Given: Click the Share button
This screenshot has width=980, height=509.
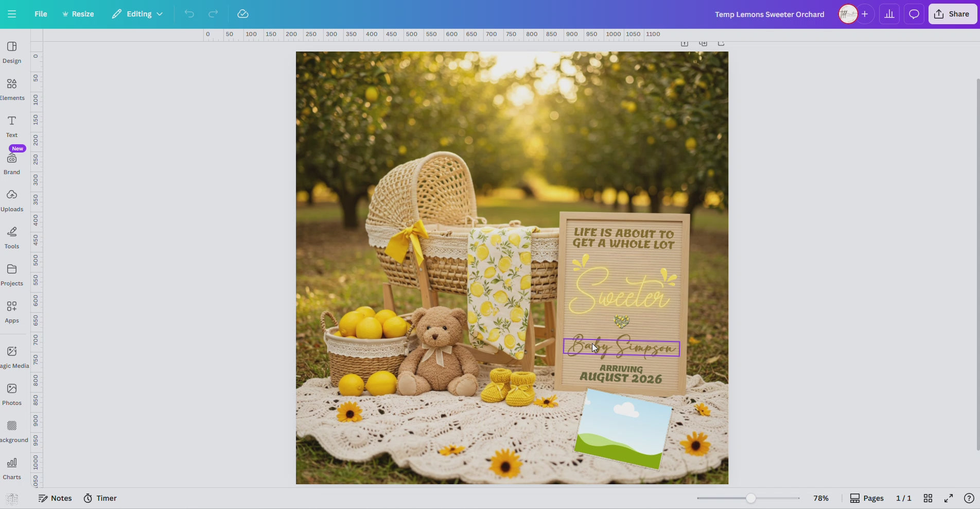Looking at the screenshot, I should (x=951, y=14).
